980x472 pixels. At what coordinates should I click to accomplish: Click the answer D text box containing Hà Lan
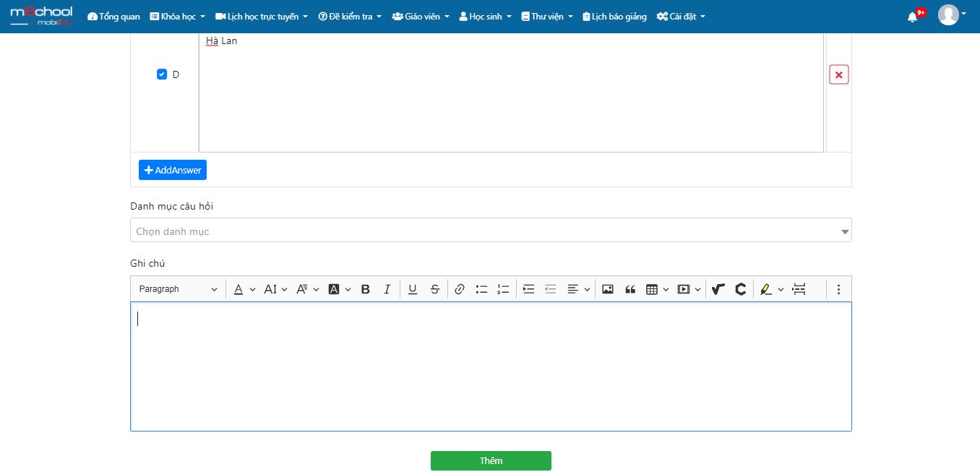(x=511, y=91)
